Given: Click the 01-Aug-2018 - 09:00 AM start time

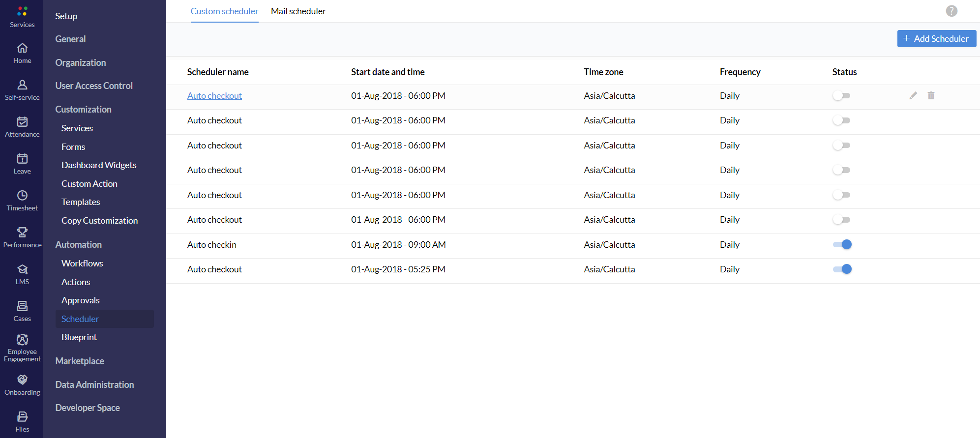Looking at the screenshot, I should [398, 245].
